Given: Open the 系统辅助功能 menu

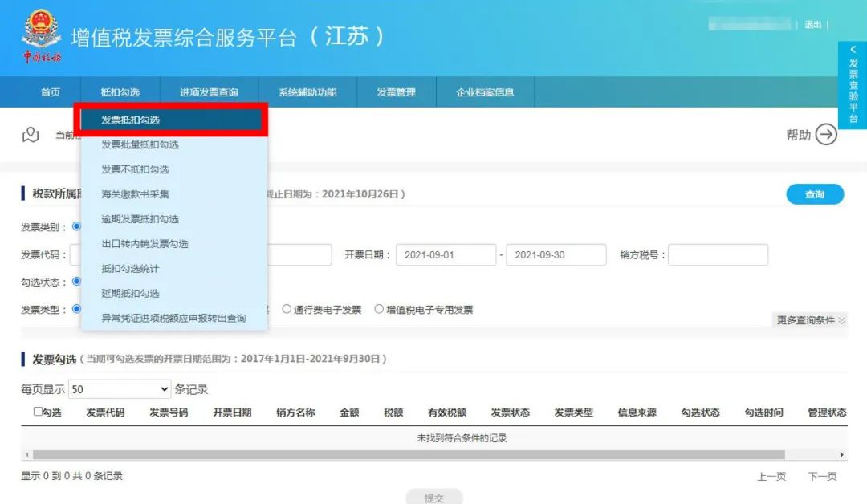Looking at the screenshot, I should [307, 92].
